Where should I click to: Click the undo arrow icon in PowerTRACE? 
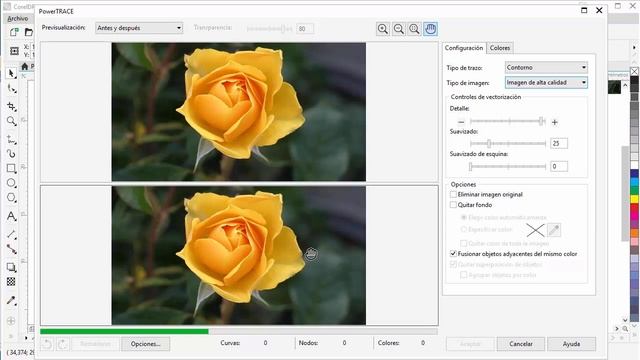point(47,344)
